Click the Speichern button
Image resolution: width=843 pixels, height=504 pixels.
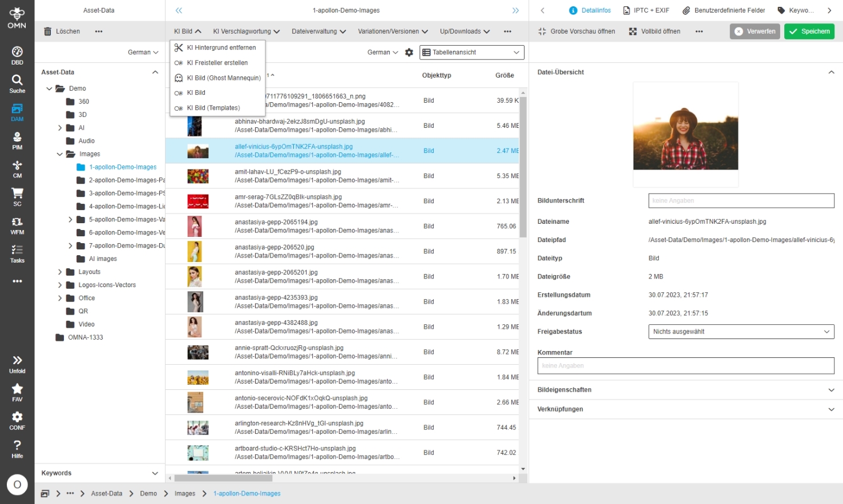tap(809, 31)
